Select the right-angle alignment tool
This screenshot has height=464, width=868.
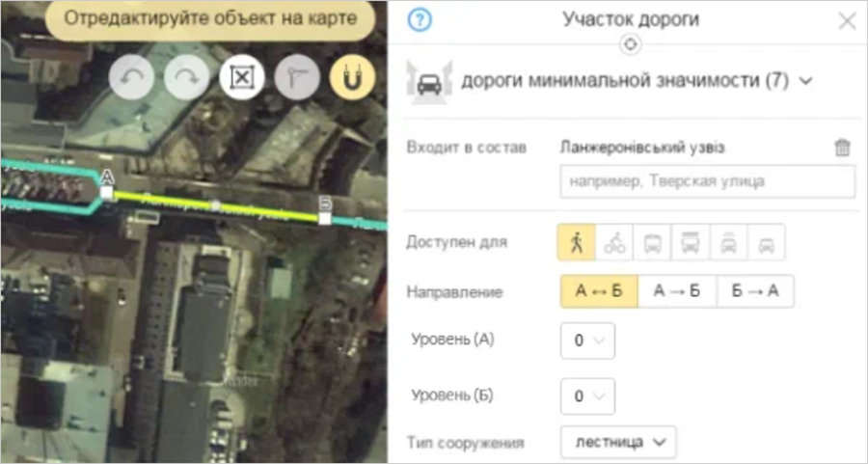pyautogui.click(x=297, y=80)
